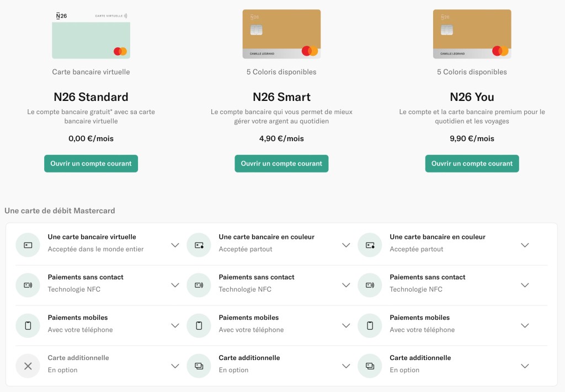The image size is (565, 392).
Task: Expand Une carte bancaire en couleur for N26 You
Action: (525, 245)
